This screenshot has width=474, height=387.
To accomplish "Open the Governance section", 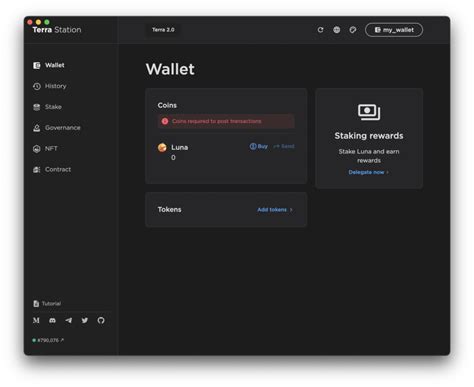I will (x=57, y=128).
